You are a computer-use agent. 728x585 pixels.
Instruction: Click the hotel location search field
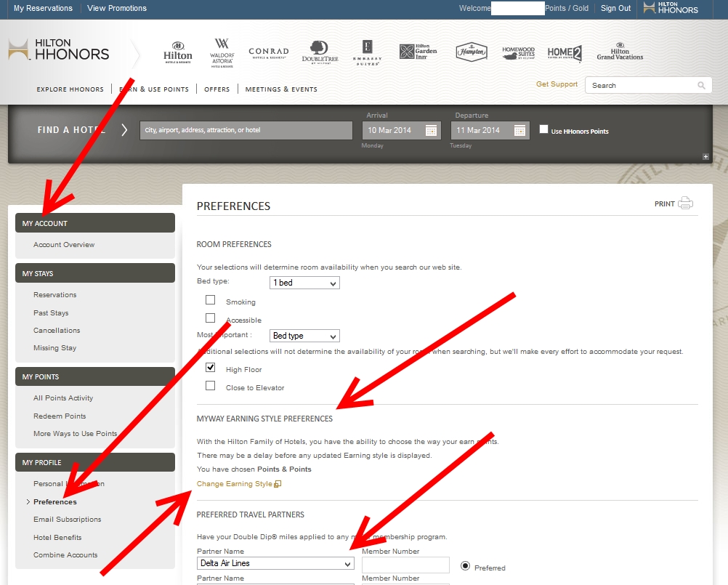tap(246, 130)
